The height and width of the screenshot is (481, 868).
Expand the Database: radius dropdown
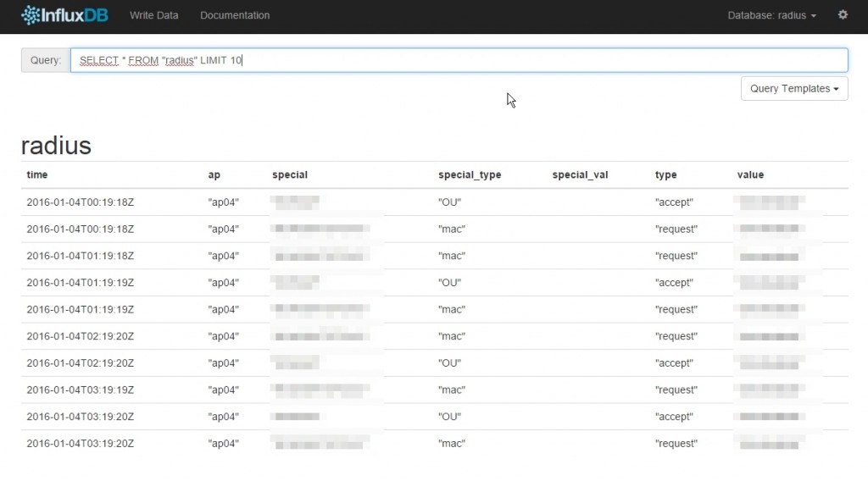(x=771, y=15)
